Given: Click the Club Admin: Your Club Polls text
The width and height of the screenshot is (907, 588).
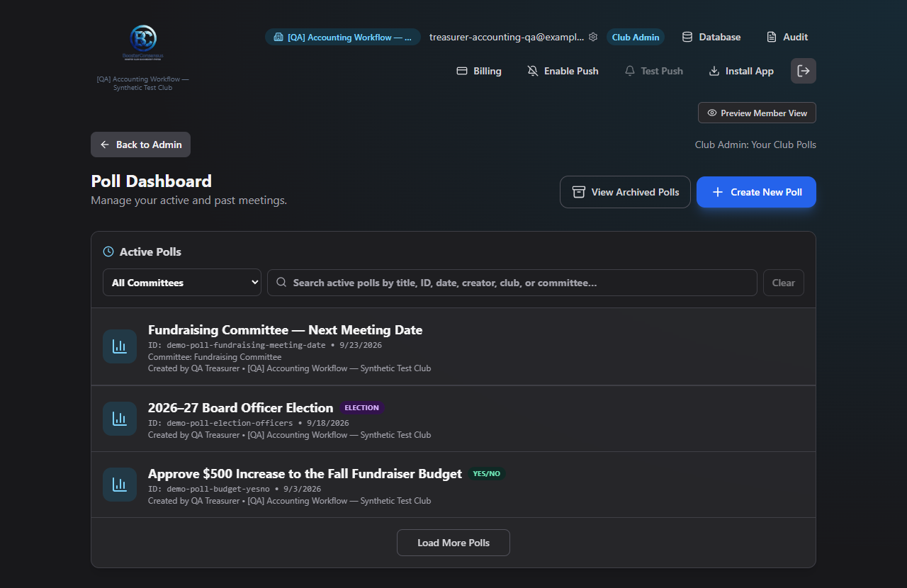Looking at the screenshot, I should tap(755, 145).
